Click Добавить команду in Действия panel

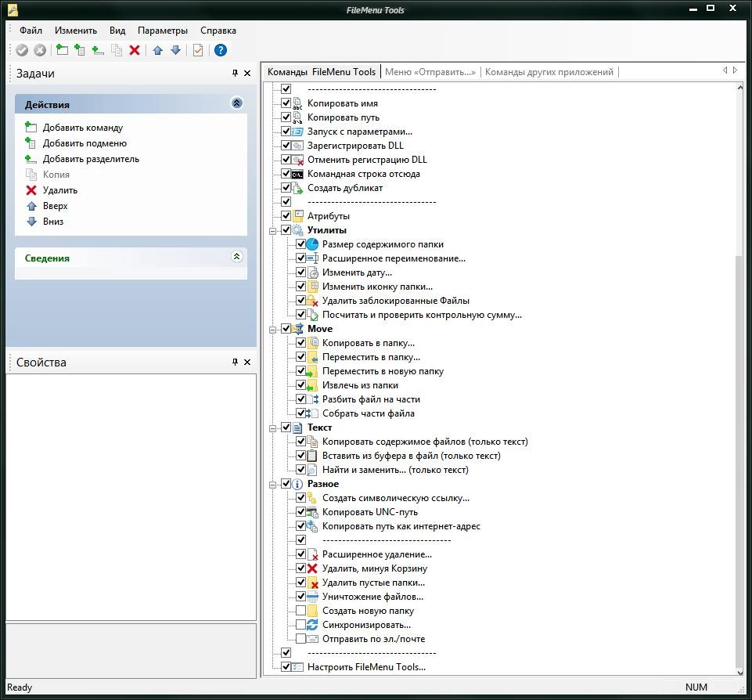(x=82, y=128)
